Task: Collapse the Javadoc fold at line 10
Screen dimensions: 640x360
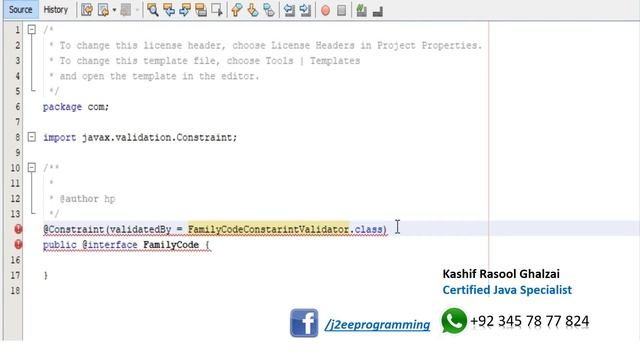Action: [31, 167]
